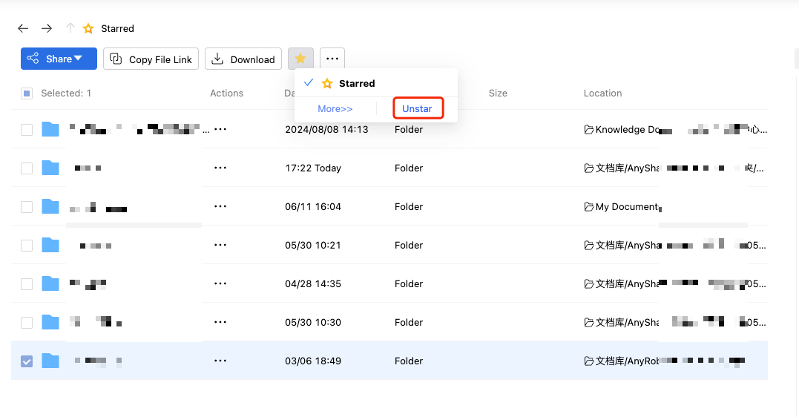This screenshot has width=800, height=418.
Task: Uncheck the selected 03/06 18:49 folder checkbox
Action: [x=27, y=361]
